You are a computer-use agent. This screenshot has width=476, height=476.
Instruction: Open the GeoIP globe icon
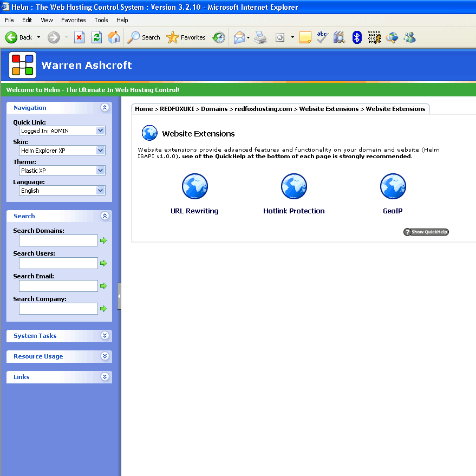pyautogui.click(x=393, y=186)
